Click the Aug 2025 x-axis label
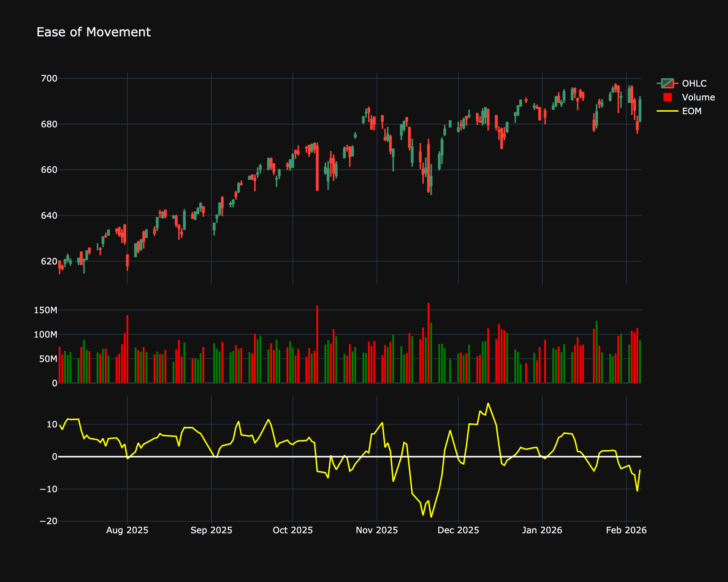This screenshot has width=728, height=582. (x=127, y=530)
